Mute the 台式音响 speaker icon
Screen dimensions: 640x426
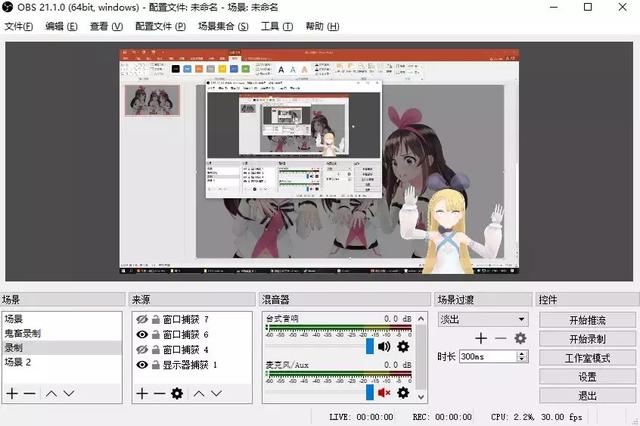(x=384, y=346)
